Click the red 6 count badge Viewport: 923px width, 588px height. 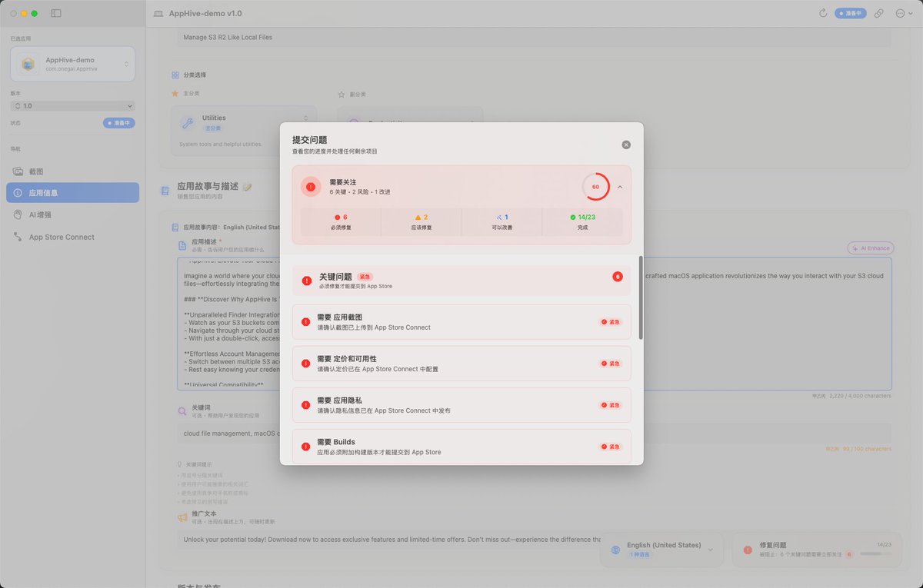tap(618, 277)
